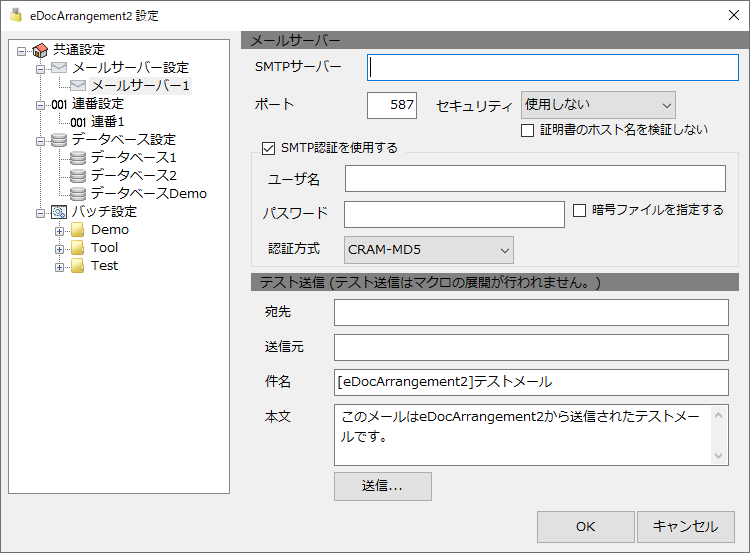
Task: Click the 共通設定 house icon in tree
Action: click(40, 50)
